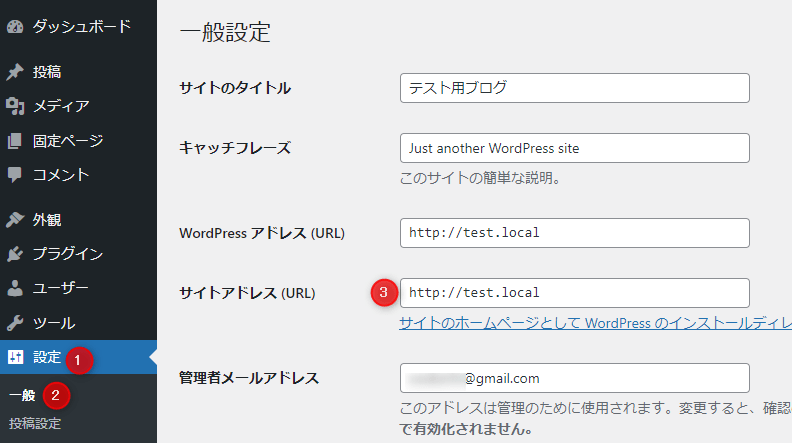Click the Users person icon
Image resolution: width=792 pixels, height=443 pixels.
pos(15,289)
